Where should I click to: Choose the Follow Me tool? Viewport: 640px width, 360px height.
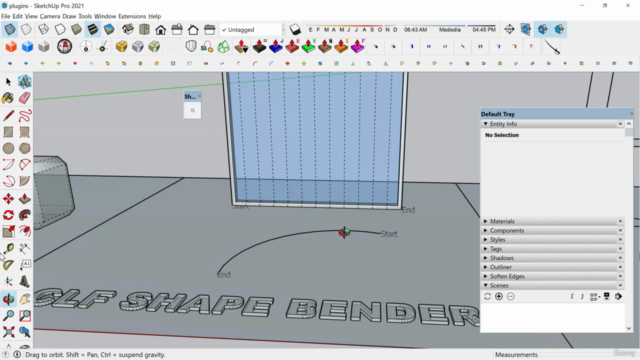click(24, 215)
